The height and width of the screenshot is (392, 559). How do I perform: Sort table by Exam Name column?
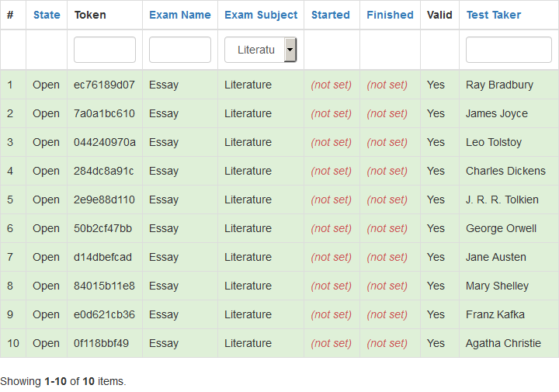(x=179, y=15)
